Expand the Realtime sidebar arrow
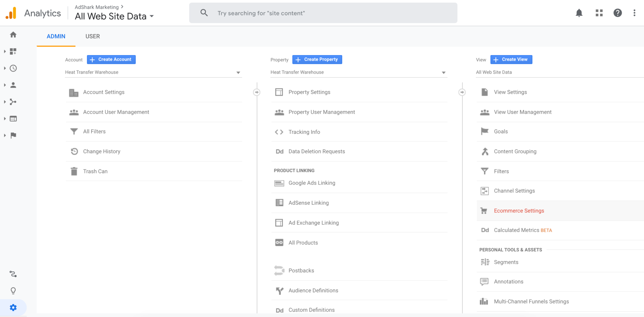This screenshot has width=644, height=317. click(5, 68)
